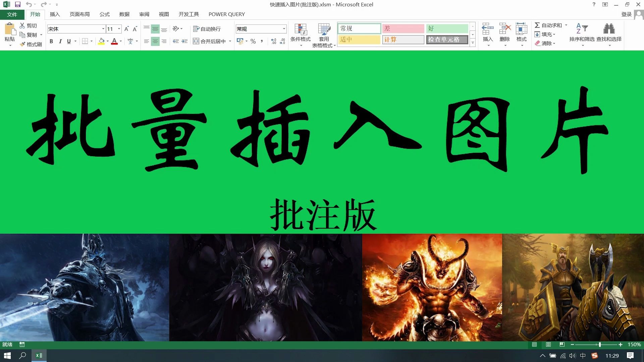Click the Redo arrow icon
The width and height of the screenshot is (644, 362).
[44, 5]
